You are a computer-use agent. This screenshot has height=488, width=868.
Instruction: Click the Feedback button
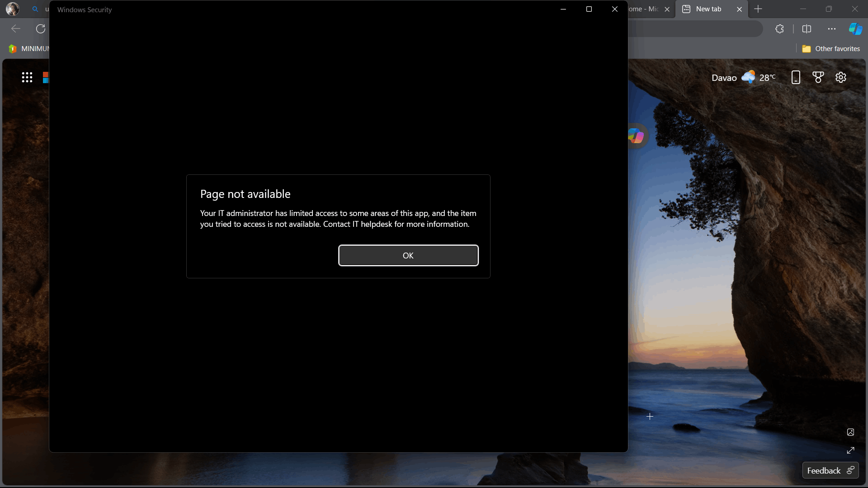pyautogui.click(x=830, y=470)
